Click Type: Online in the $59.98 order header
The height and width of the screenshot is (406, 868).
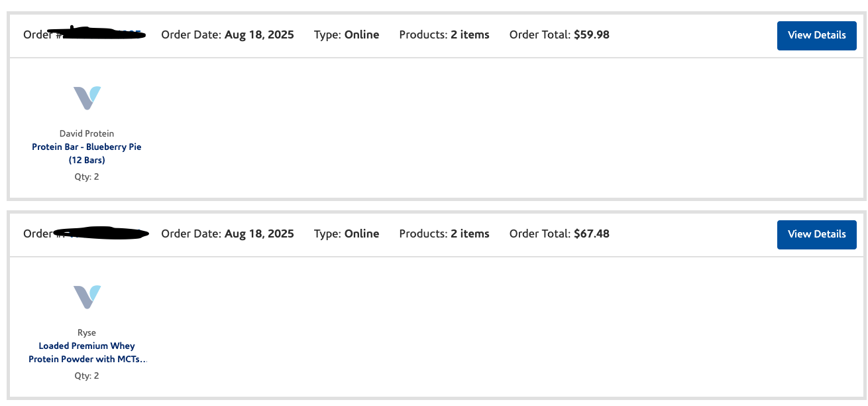click(347, 34)
